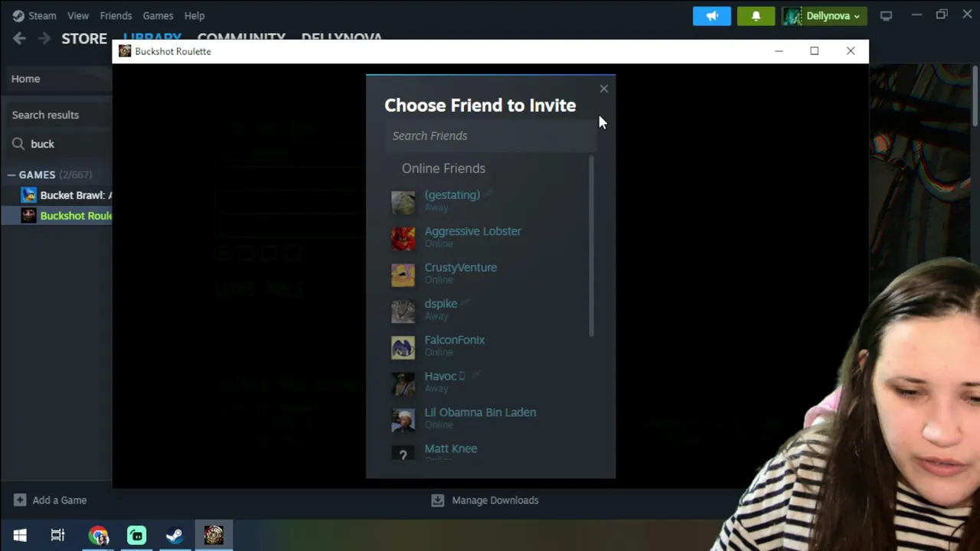Viewport: 980px width, 551px height.
Task: Close the Choose Friend to Invite dialog
Action: click(604, 89)
